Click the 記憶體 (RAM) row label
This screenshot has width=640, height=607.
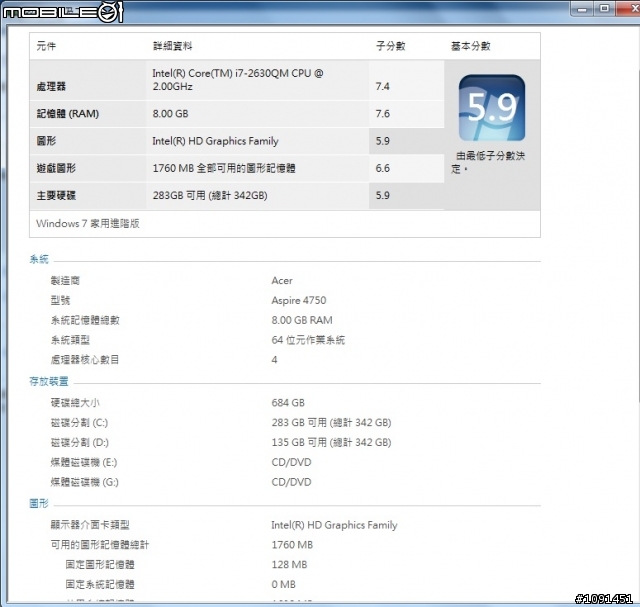click(68, 113)
